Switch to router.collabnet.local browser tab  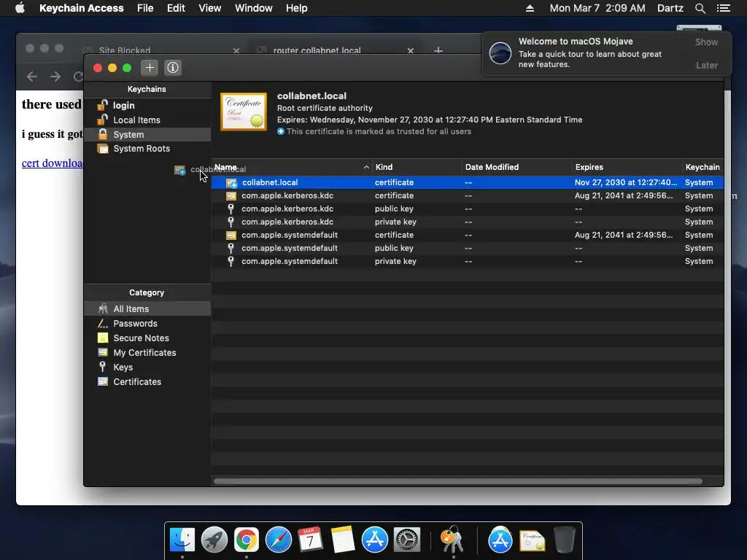pyautogui.click(x=317, y=50)
